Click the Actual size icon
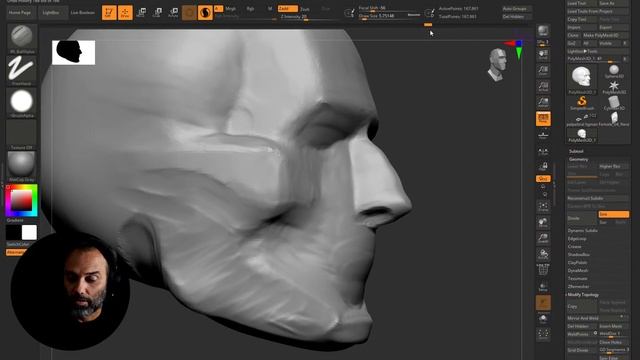Viewport: 640px width, 360px height. tap(543, 87)
